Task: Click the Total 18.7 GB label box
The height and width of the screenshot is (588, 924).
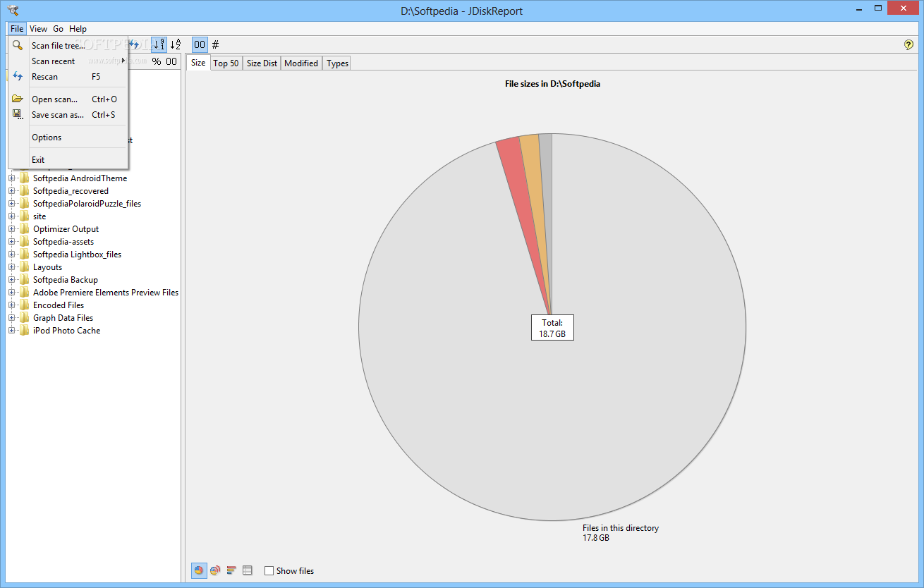Action: click(x=552, y=328)
